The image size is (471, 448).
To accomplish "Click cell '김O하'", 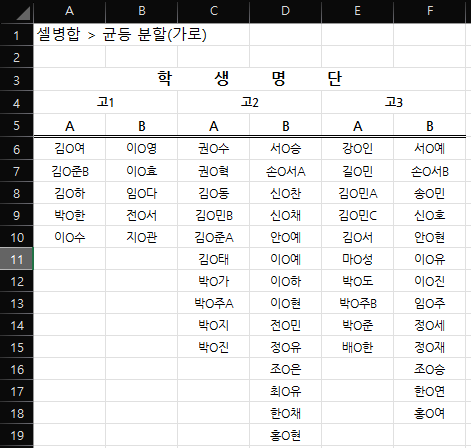I will (x=70, y=193).
